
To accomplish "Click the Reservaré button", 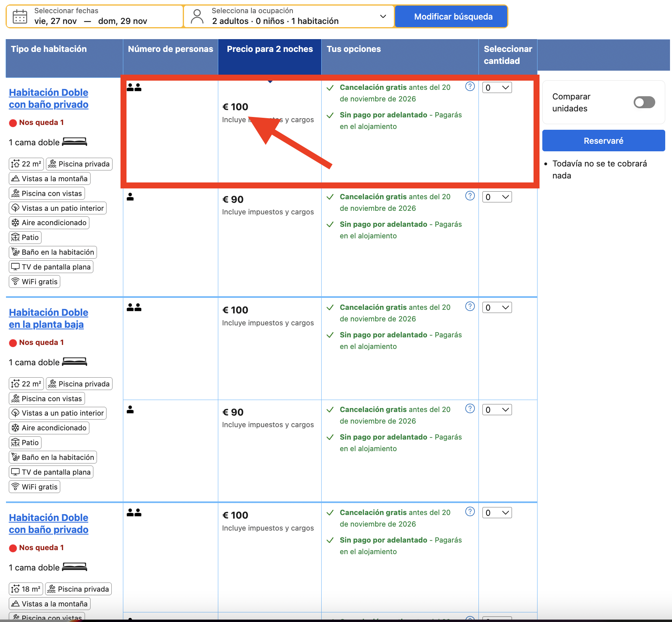I will pos(603,141).
